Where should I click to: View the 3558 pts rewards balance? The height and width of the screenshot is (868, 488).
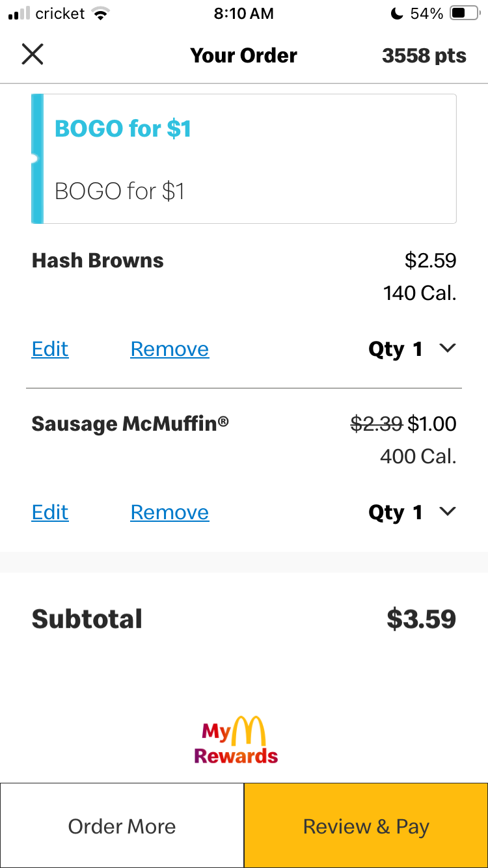click(x=424, y=56)
